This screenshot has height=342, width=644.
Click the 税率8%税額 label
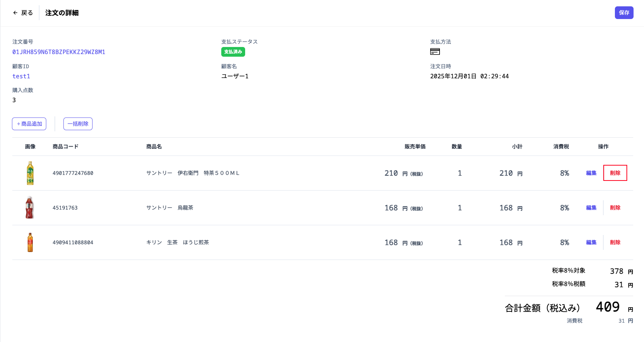pyautogui.click(x=569, y=284)
